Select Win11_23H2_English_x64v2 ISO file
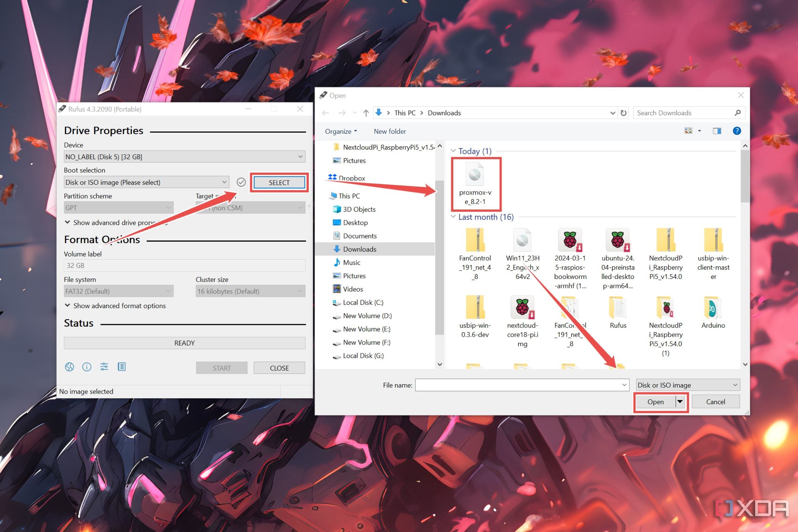This screenshot has height=532, width=798. click(x=522, y=254)
